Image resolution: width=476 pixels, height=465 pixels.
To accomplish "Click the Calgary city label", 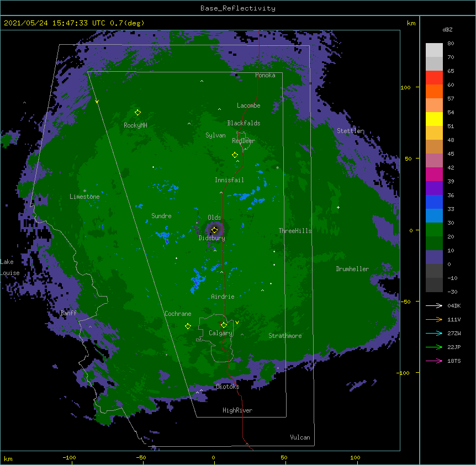I will point(221,333).
